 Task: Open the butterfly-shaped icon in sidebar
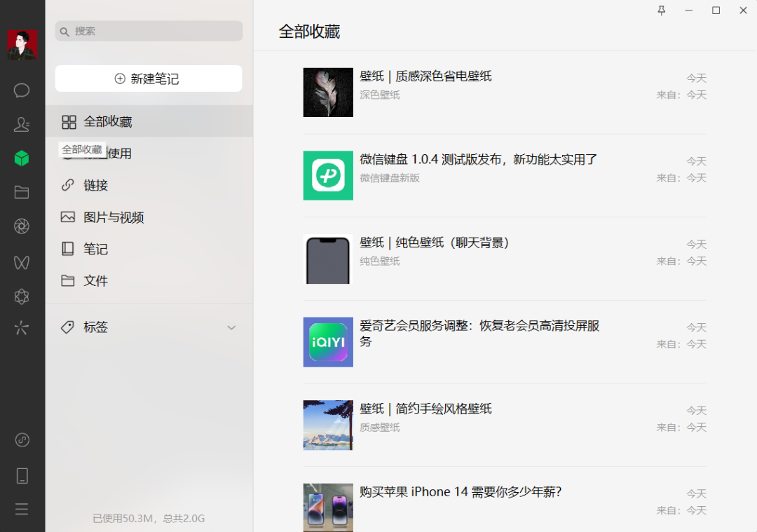point(22,262)
